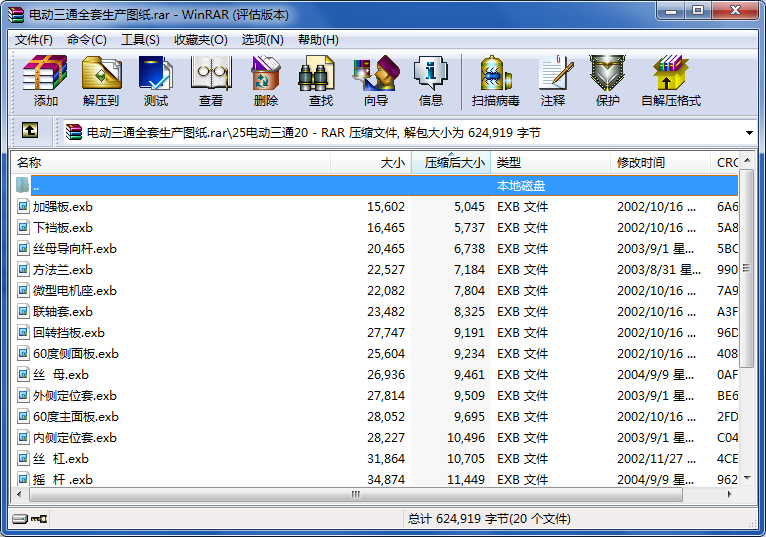This screenshot has height=537, width=766.
Task: Open the Favorites (收藏夹) menu
Action: [x=201, y=40]
